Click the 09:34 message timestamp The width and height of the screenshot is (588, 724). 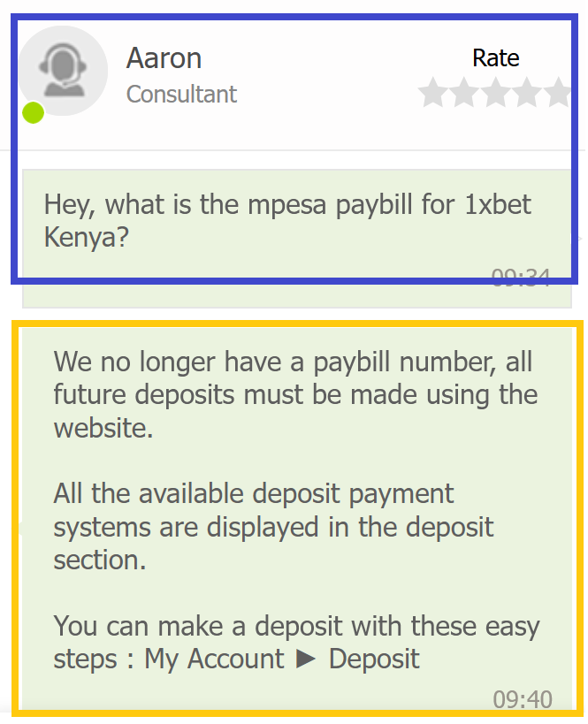pos(520,278)
